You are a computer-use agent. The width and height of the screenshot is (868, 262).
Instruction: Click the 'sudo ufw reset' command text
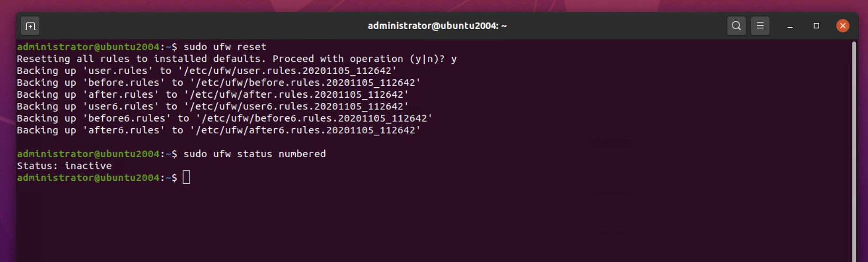tap(225, 47)
